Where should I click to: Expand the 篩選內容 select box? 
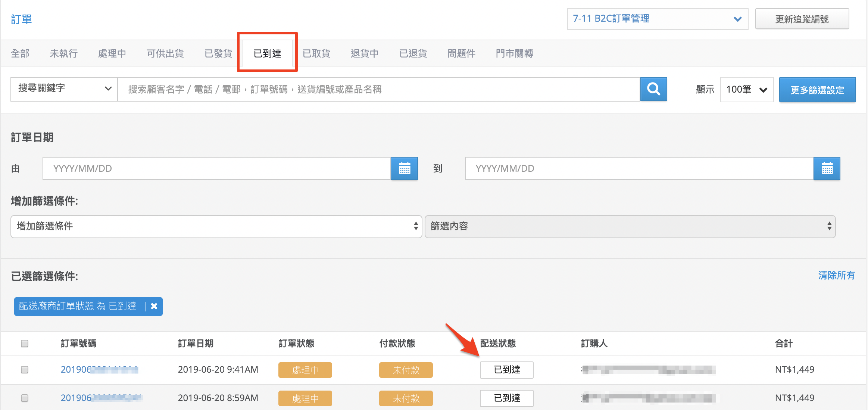tap(630, 226)
